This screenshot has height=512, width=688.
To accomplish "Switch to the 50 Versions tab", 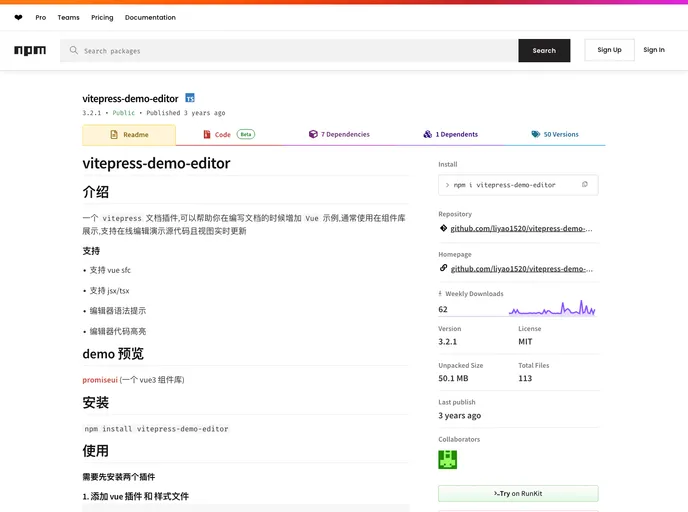I will tap(555, 134).
